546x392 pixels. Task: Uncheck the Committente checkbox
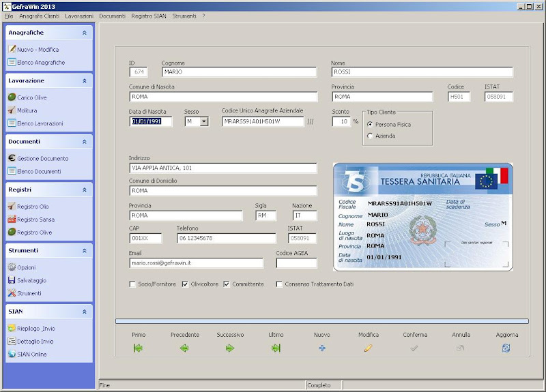227,284
